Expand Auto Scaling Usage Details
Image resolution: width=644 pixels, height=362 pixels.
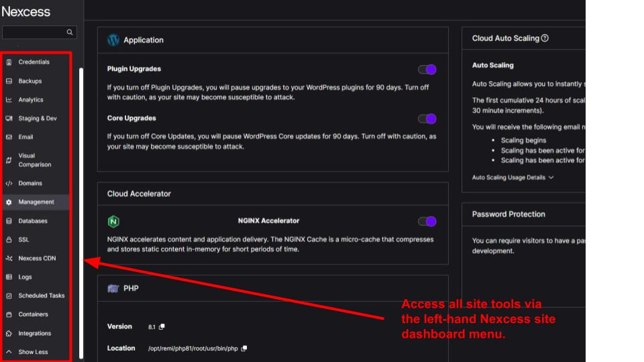click(513, 178)
